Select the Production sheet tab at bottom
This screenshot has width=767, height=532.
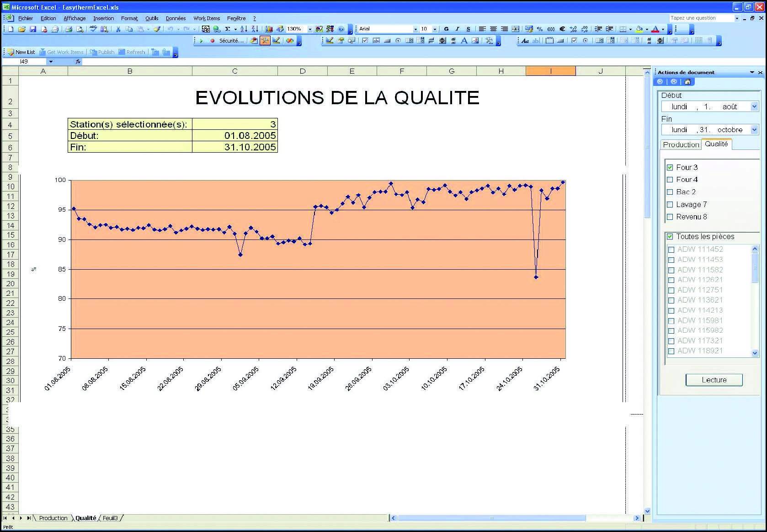pyautogui.click(x=53, y=518)
